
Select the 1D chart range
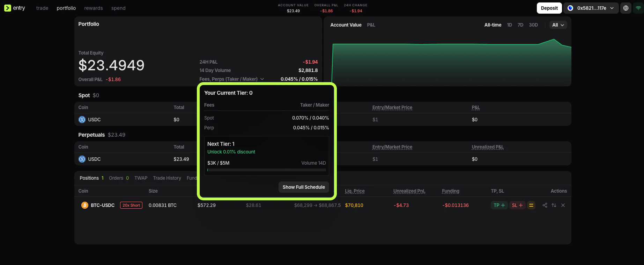(510, 25)
